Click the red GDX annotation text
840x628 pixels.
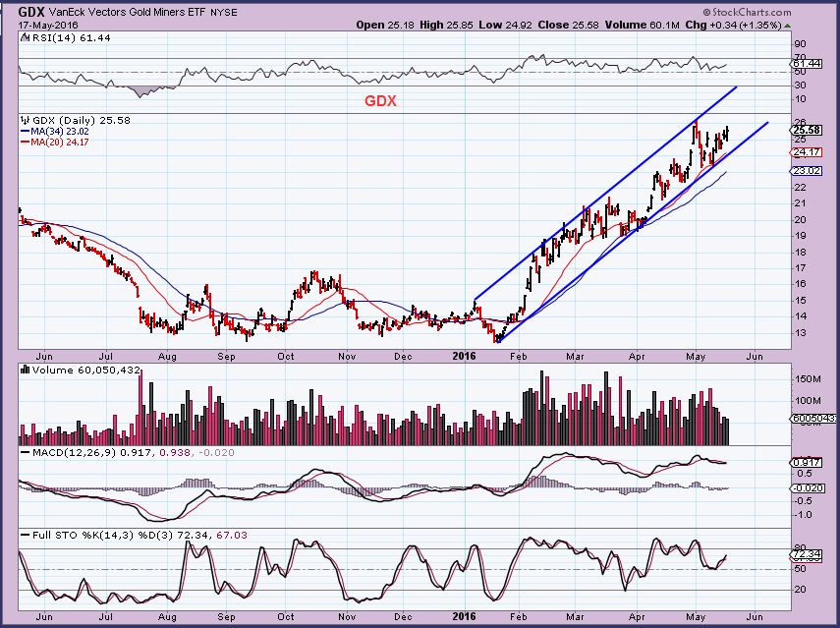tap(381, 101)
